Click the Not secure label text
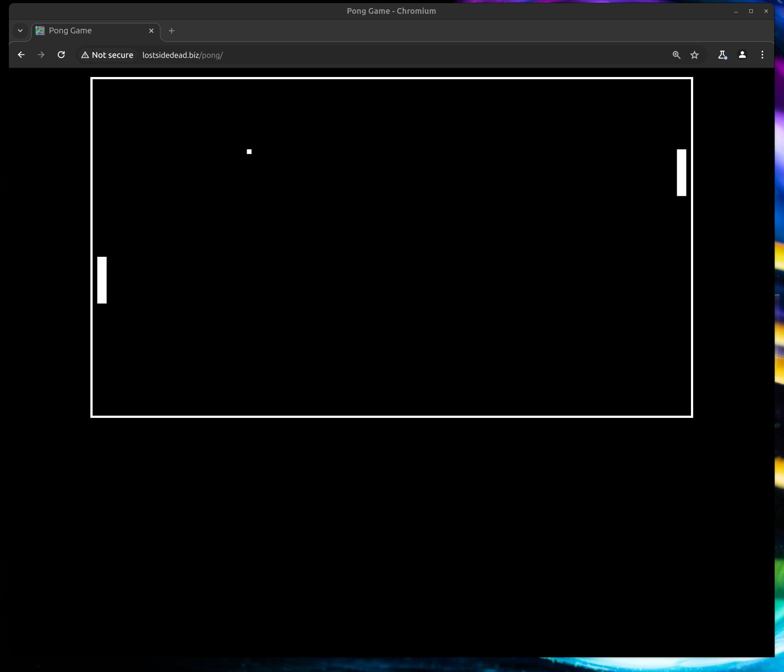The image size is (784, 672). [x=112, y=55]
